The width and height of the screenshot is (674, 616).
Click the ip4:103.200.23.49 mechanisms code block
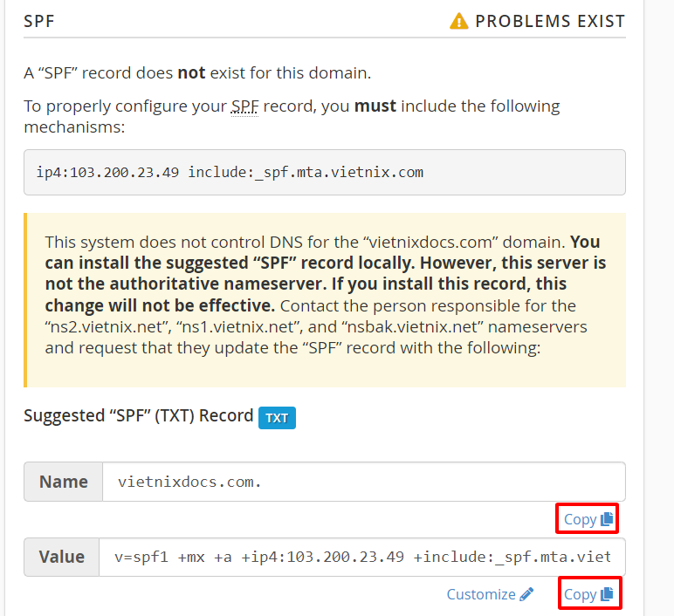(x=325, y=172)
